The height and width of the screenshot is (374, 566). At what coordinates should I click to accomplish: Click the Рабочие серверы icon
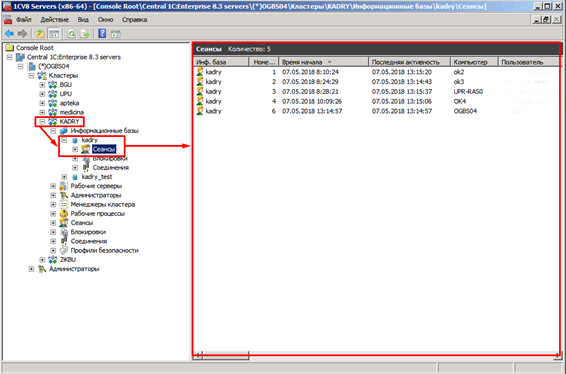pos(64,186)
